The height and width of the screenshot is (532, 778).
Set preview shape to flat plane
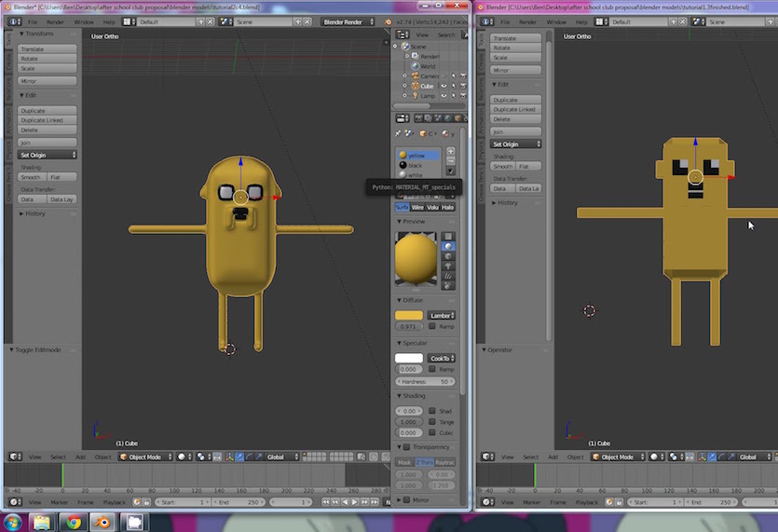pyautogui.click(x=448, y=237)
